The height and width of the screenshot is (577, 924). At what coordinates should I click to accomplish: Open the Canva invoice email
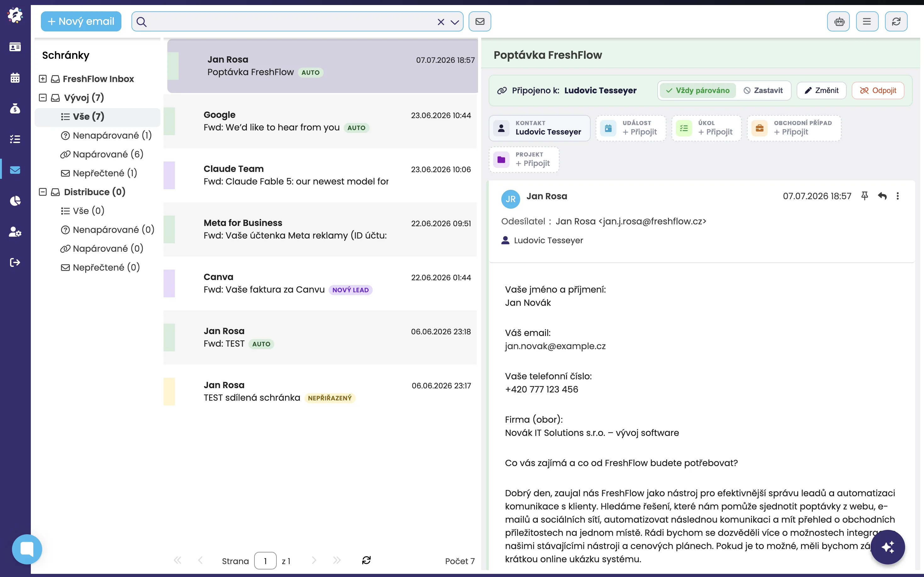320,283
